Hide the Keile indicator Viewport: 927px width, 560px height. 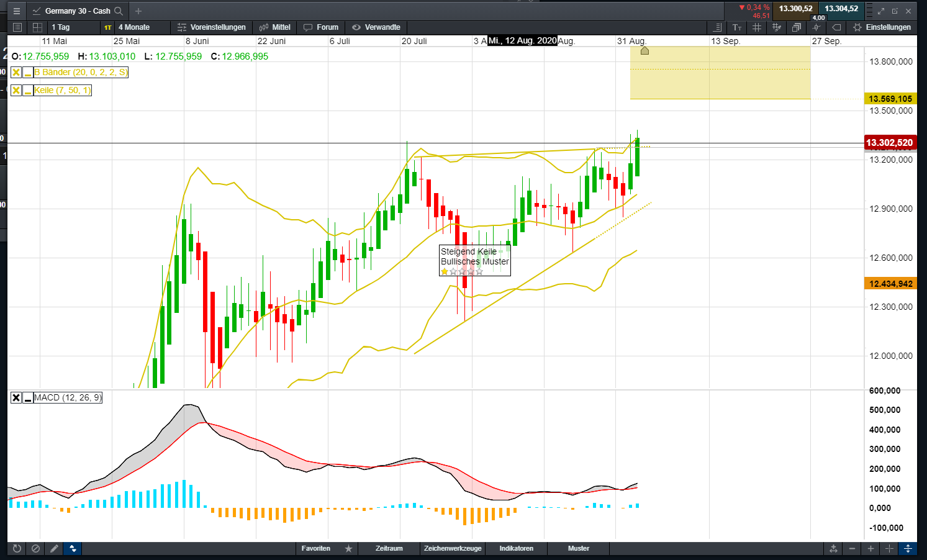[28, 90]
